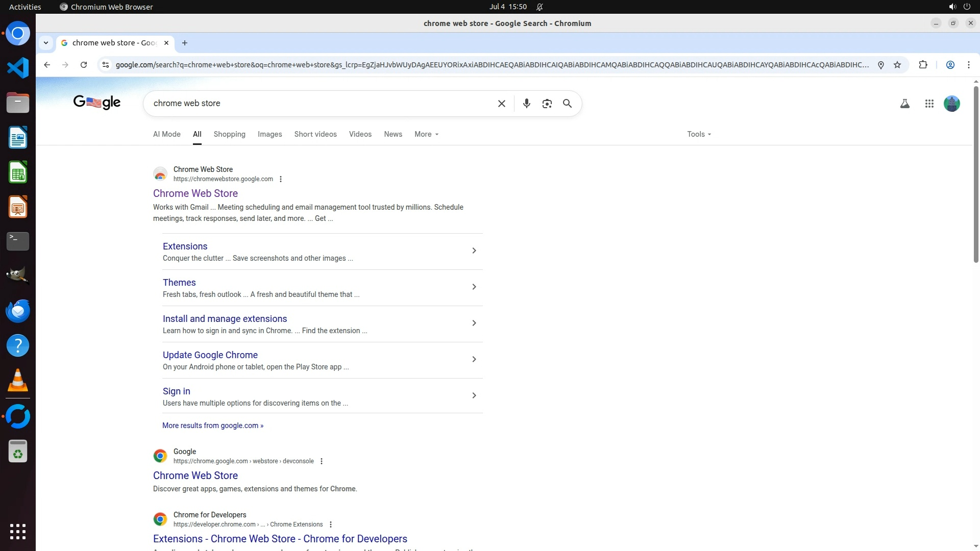Expand the More search filters dropdown
980x551 pixels.
click(426, 134)
